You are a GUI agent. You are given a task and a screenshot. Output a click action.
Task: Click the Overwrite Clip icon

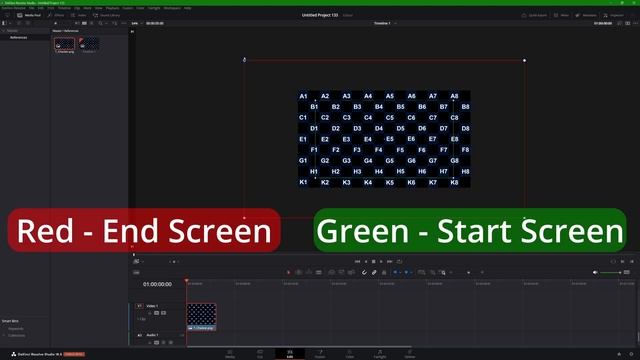[341, 272]
